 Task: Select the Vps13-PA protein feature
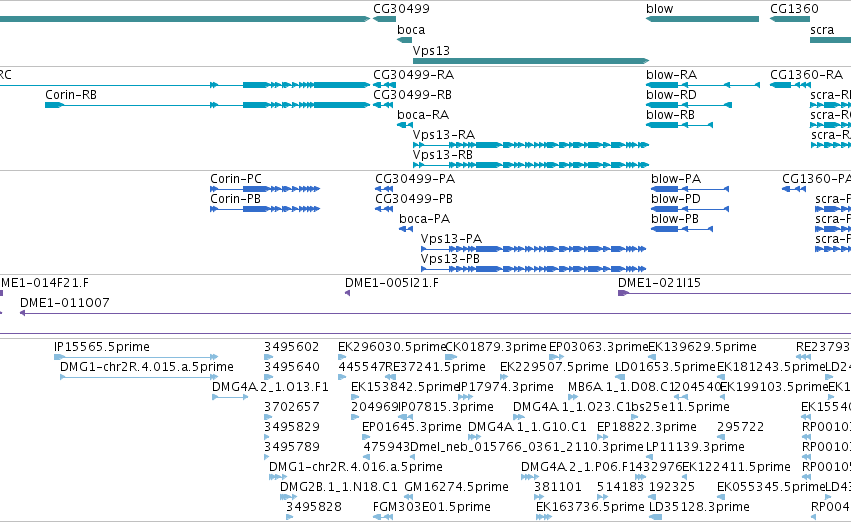534,249
